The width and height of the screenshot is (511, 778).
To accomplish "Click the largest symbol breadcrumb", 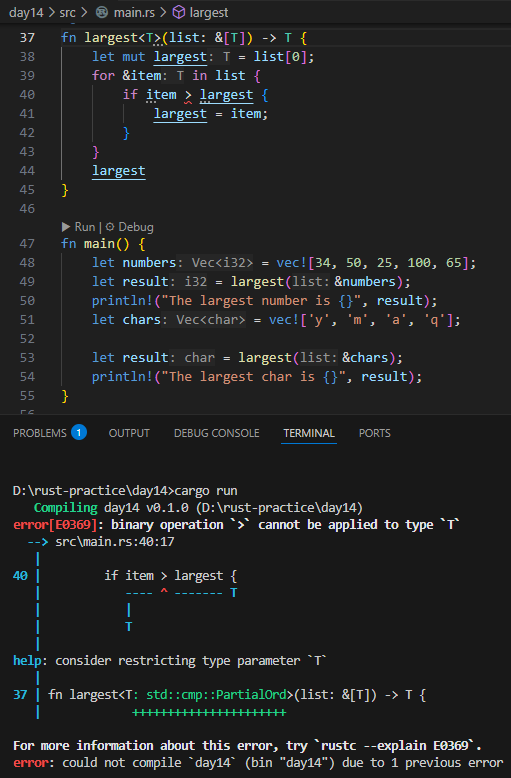I will pyautogui.click(x=208, y=12).
